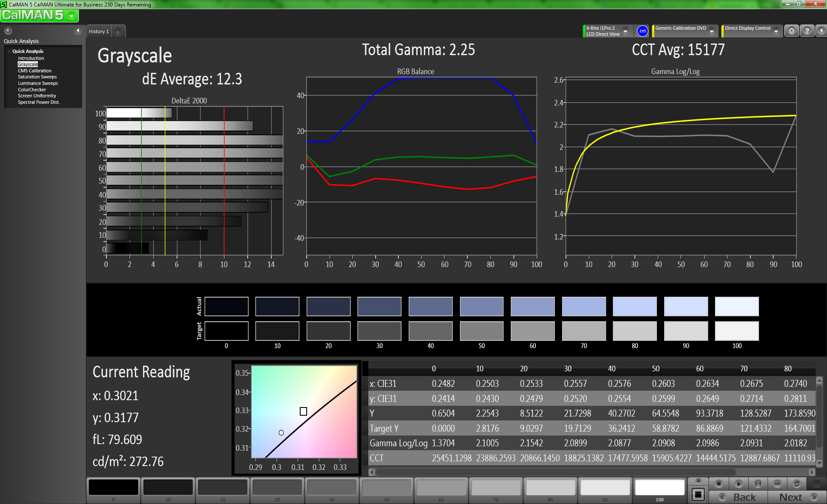The image size is (827, 504).
Task: Click the single read bracket icon
Action: tap(758, 484)
